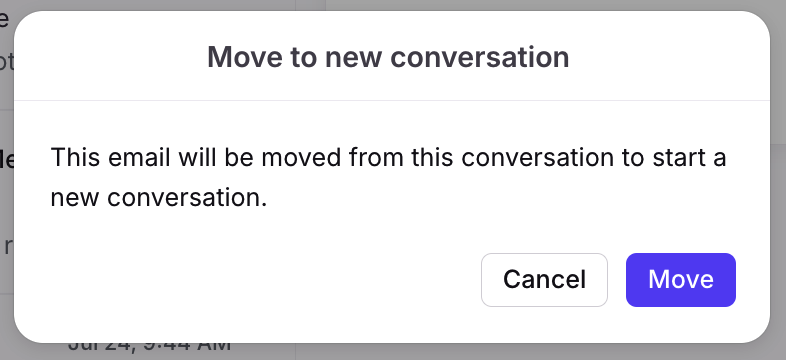Dismiss the move dialog using Cancel
This screenshot has height=360, width=786.
pyautogui.click(x=544, y=280)
